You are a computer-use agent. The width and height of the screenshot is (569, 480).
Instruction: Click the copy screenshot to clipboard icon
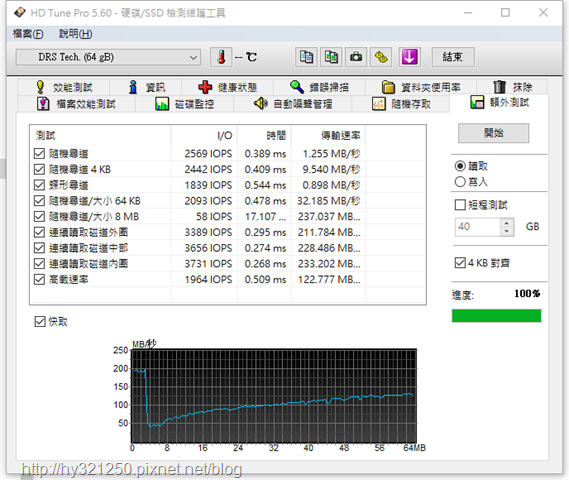tap(331, 57)
